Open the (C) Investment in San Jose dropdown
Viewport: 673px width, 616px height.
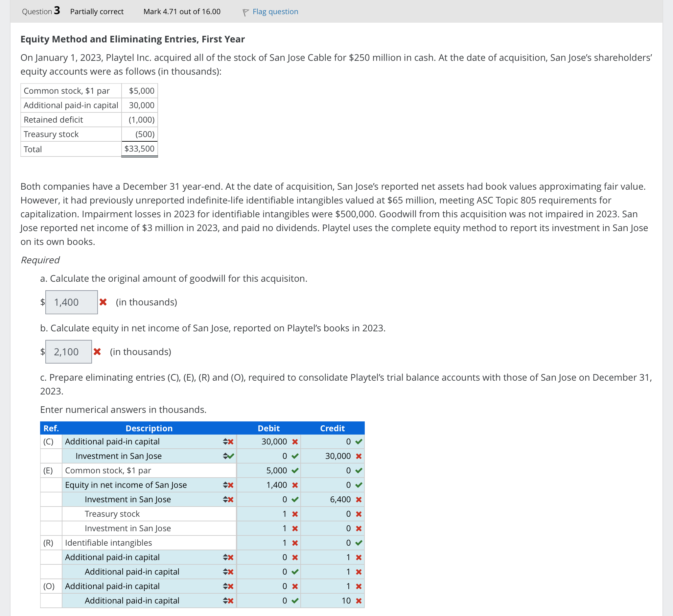pos(226,456)
